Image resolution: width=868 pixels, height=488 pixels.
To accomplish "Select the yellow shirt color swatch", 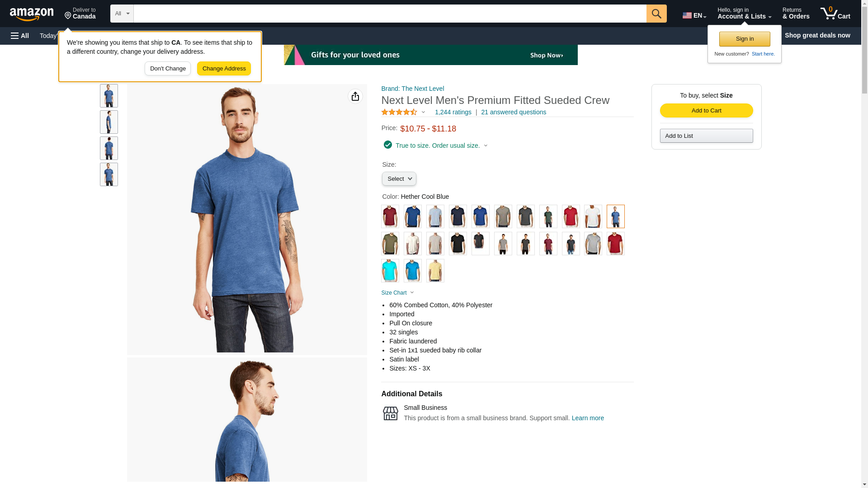I will coord(435,271).
